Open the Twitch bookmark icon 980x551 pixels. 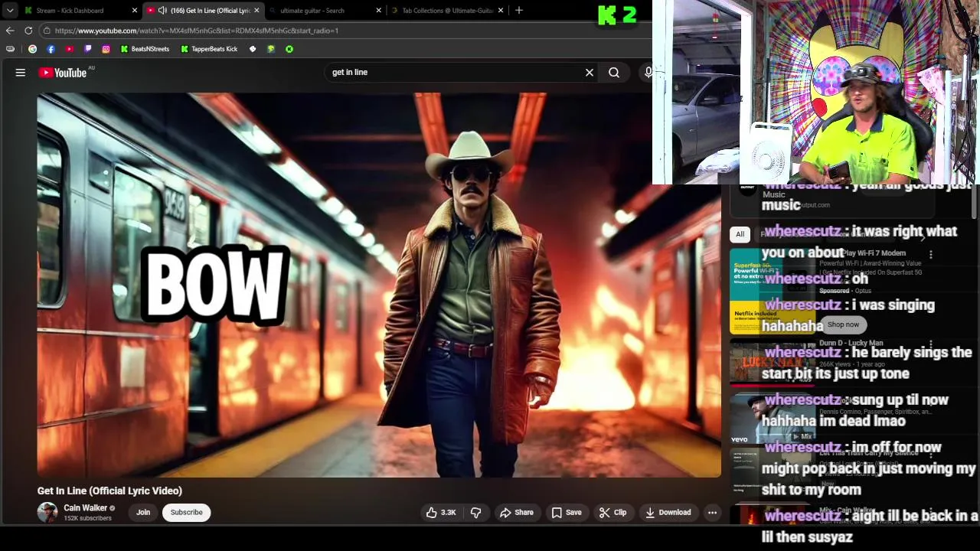point(87,49)
